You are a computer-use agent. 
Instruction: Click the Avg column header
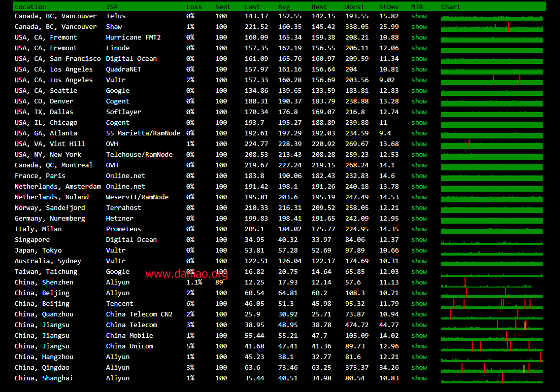tap(284, 7)
